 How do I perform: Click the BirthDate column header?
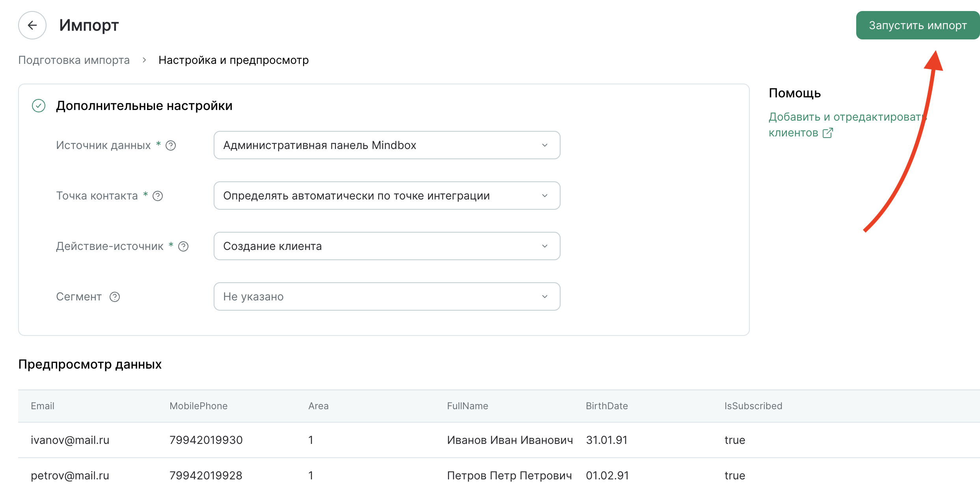pos(607,406)
